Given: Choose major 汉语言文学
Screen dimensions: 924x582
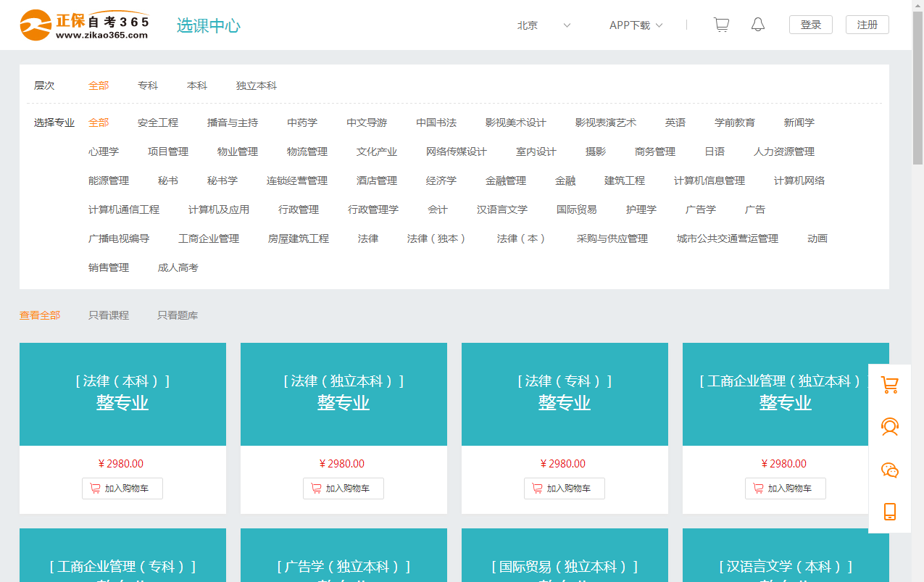Looking at the screenshot, I should pyautogui.click(x=502, y=209).
